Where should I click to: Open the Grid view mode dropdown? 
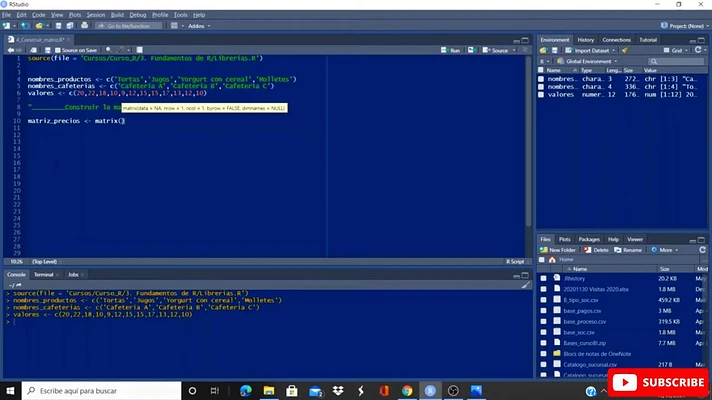[675, 50]
